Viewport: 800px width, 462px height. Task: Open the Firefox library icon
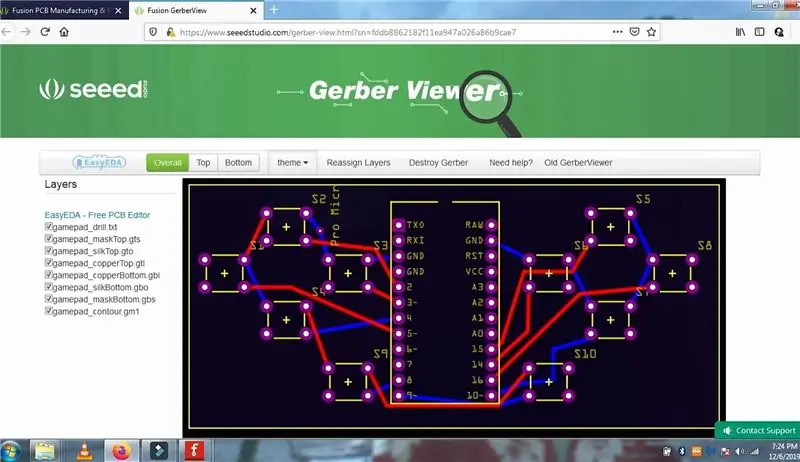[x=740, y=32]
